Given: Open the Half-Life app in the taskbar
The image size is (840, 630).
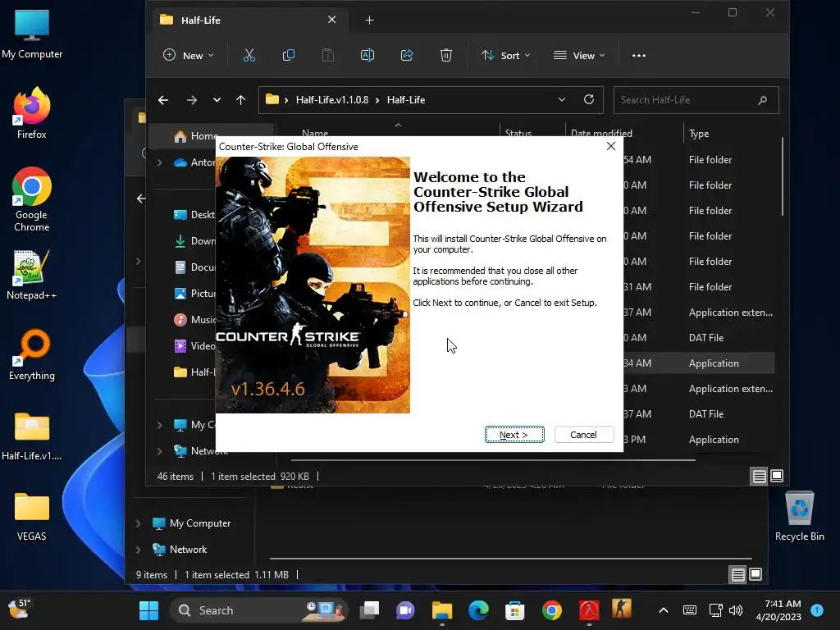Looking at the screenshot, I should pos(588,610).
